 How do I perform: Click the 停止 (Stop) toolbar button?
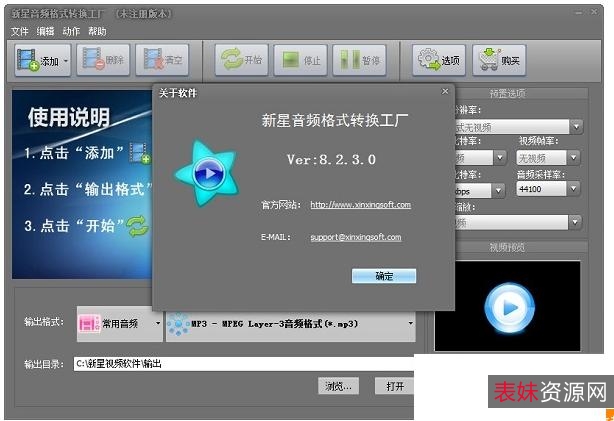click(300, 60)
